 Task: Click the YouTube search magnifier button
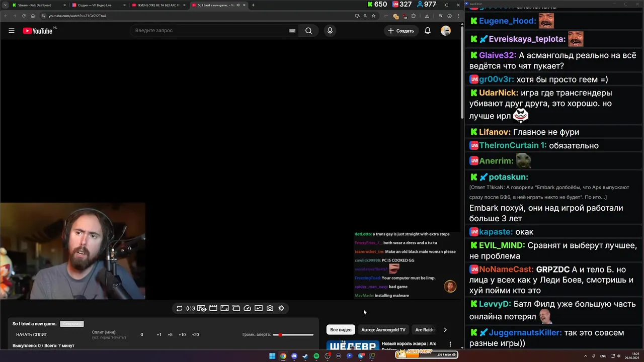(308, 31)
